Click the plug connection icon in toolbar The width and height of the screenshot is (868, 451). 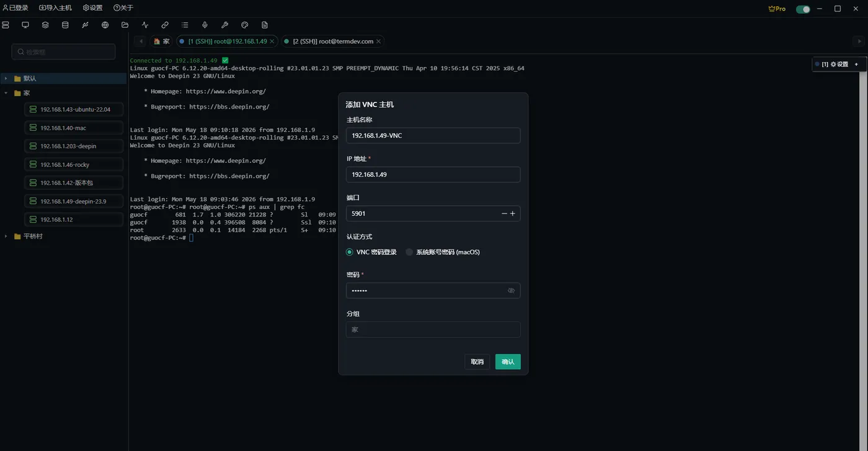click(85, 25)
